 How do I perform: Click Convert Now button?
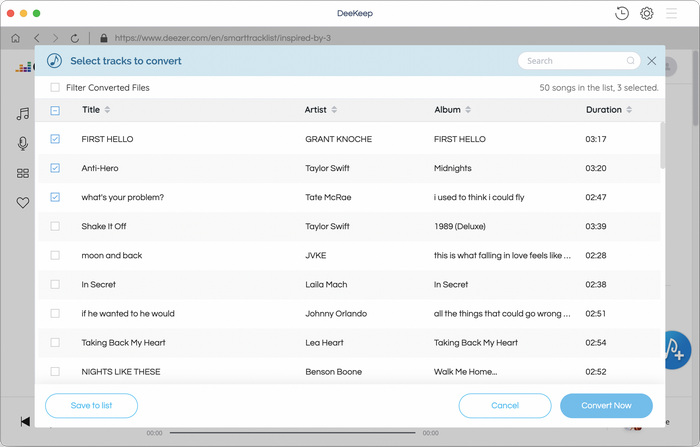[606, 405]
